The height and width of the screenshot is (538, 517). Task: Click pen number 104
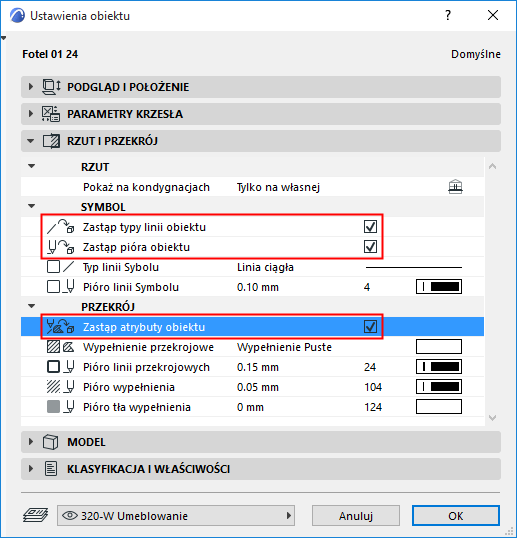373,387
